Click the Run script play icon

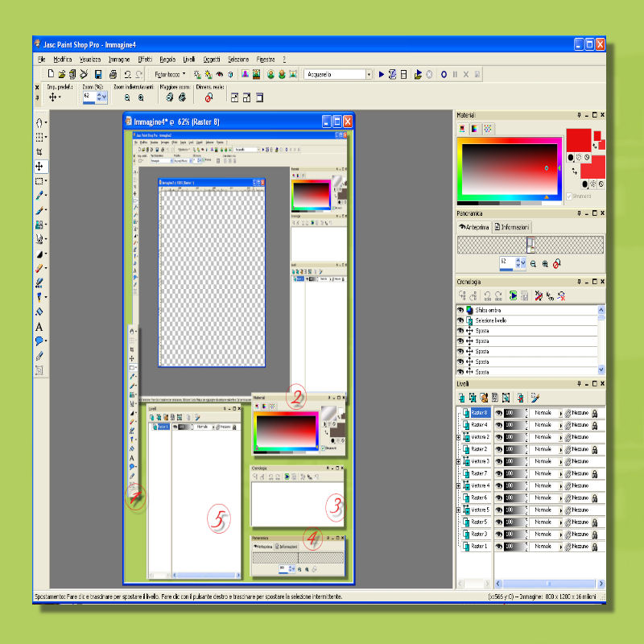pos(381,74)
